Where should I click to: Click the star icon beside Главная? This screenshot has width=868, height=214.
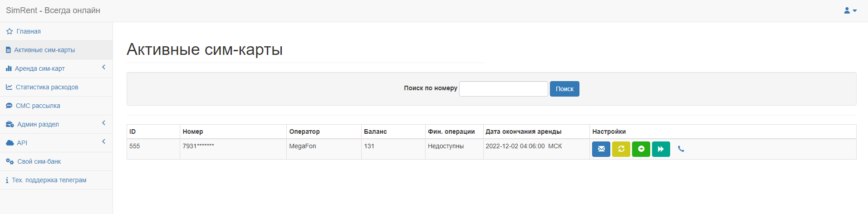pos(10,32)
